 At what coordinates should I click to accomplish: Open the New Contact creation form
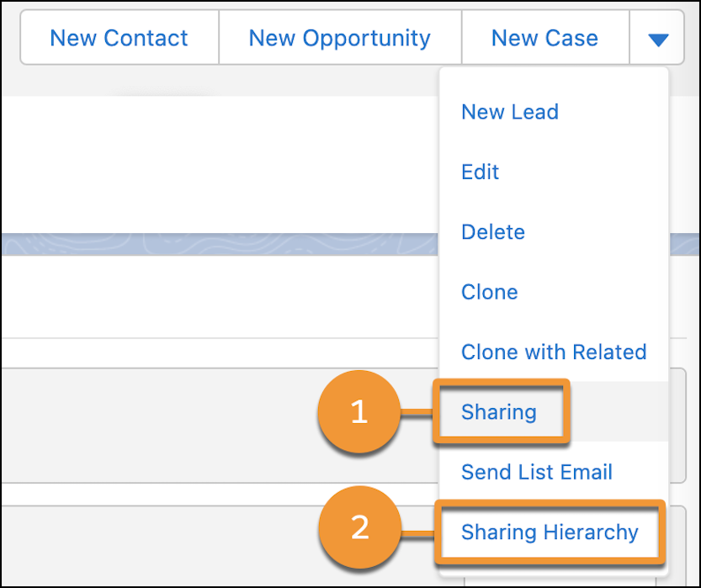click(118, 37)
